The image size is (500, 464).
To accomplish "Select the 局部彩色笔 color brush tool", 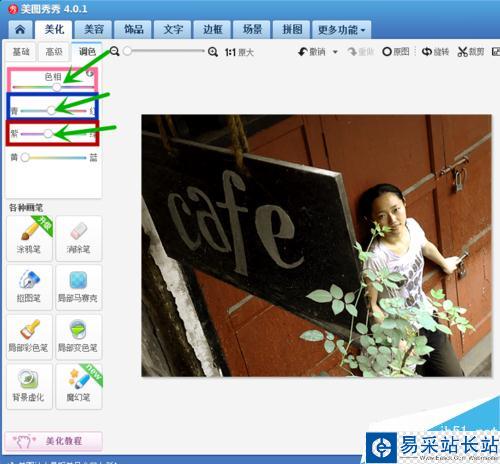I will coord(29,337).
